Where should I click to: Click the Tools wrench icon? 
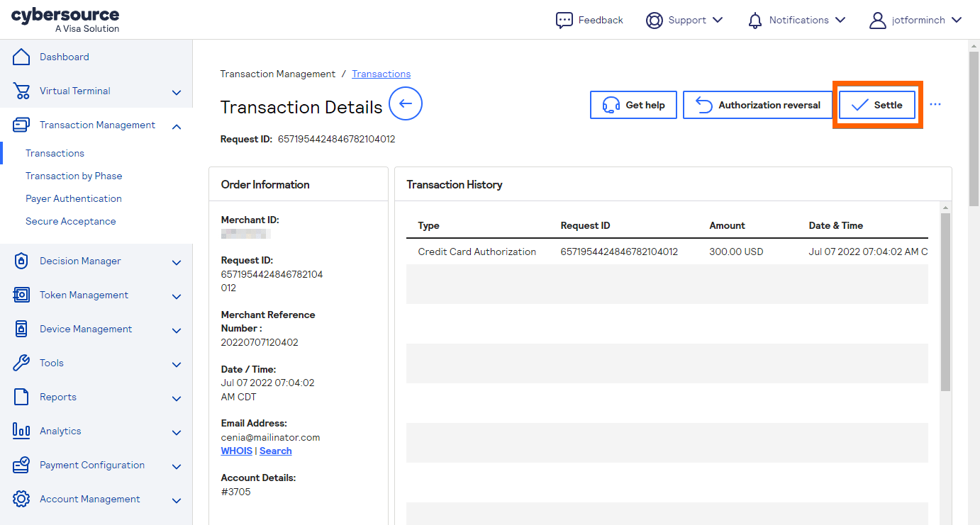click(x=21, y=363)
